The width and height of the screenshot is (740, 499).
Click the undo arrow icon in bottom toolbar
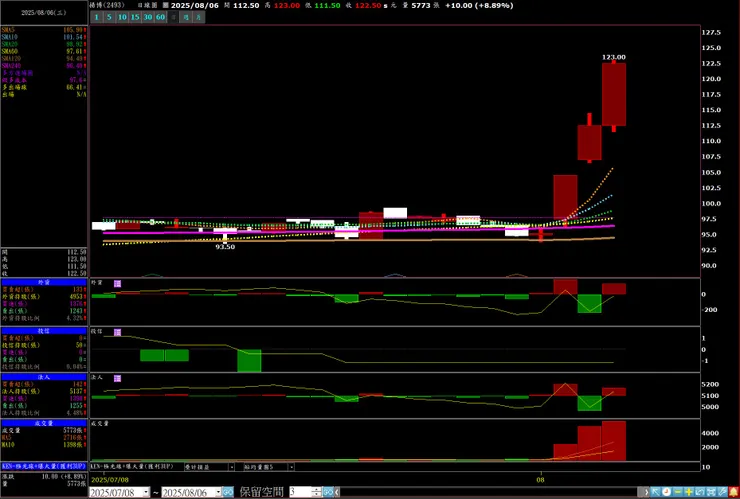tap(700, 491)
